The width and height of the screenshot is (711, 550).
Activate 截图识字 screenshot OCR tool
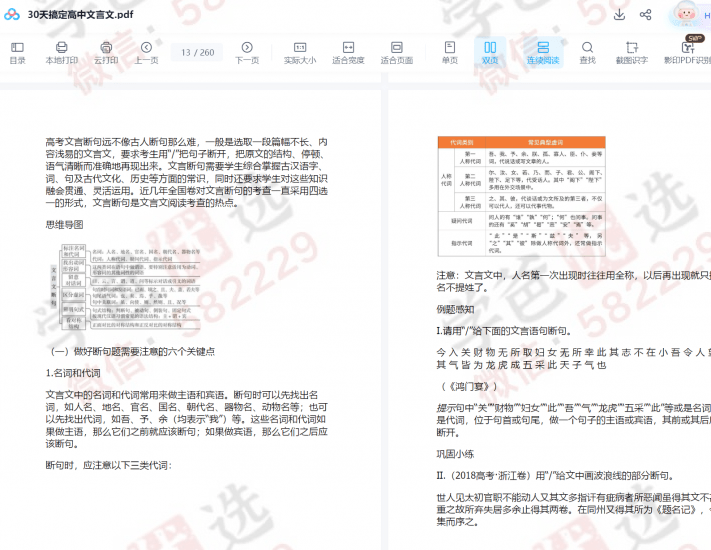(632, 53)
